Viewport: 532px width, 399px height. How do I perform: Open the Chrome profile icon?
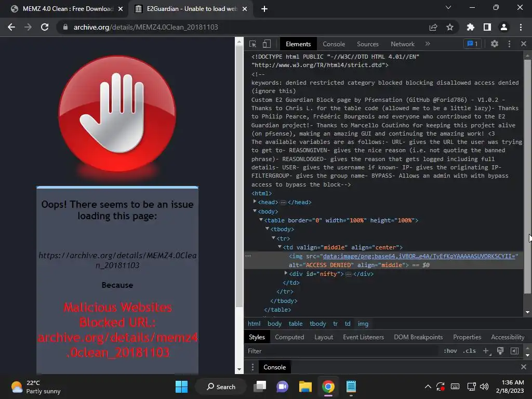click(504, 27)
